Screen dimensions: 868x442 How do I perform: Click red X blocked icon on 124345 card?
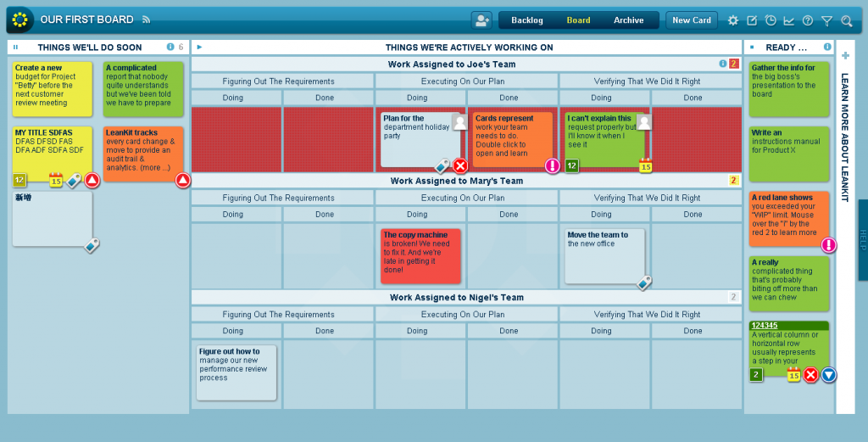pyautogui.click(x=811, y=375)
